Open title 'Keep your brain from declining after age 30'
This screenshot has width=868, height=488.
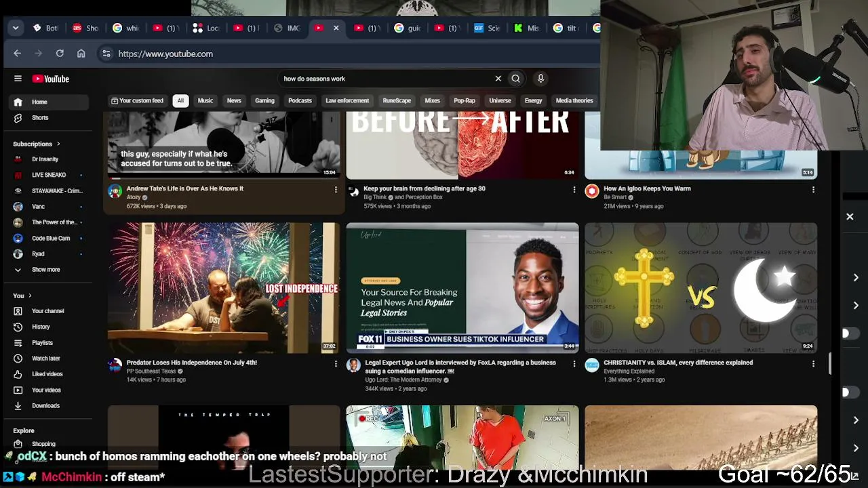click(425, 188)
